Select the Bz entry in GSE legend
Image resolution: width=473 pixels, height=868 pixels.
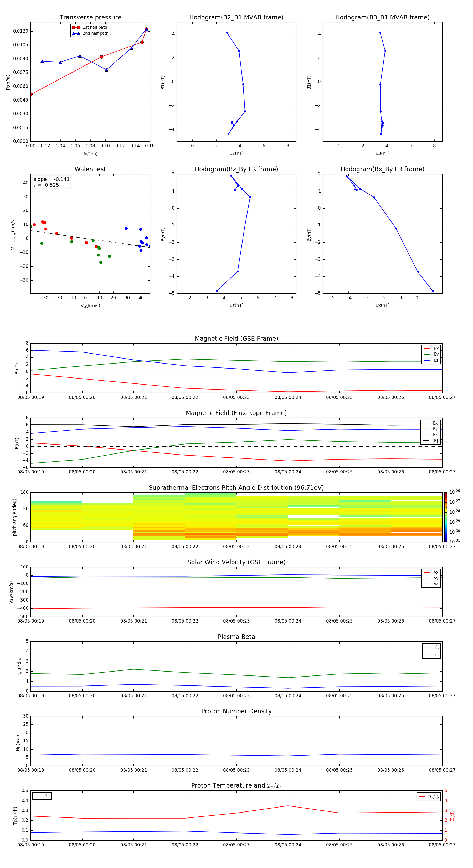pyautogui.click(x=431, y=360)
